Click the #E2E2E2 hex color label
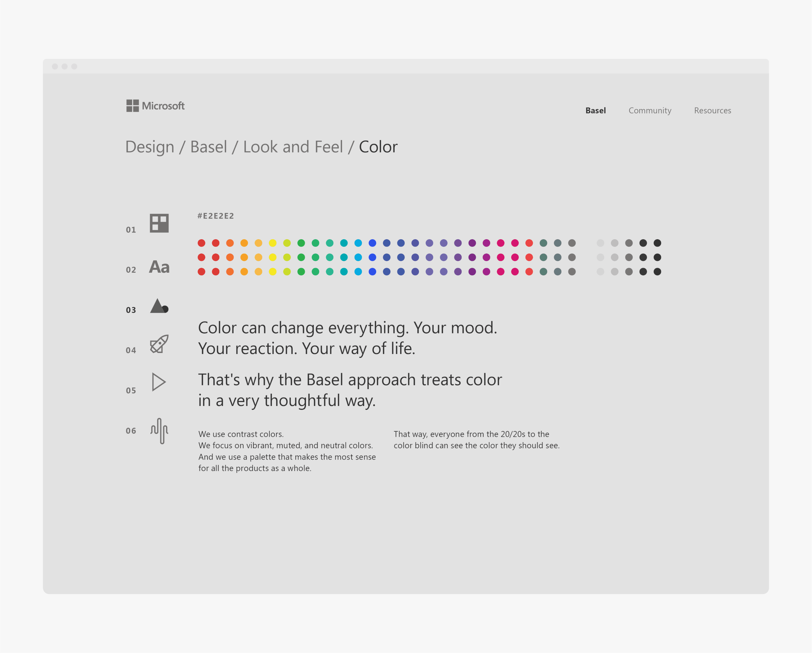Screen dimensions: 812x653 [216, 216]
